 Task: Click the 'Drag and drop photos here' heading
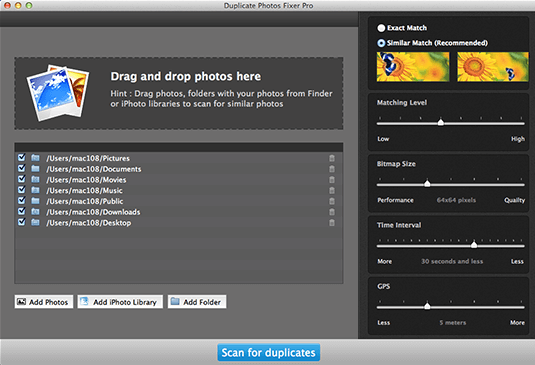tap(186, 76)
